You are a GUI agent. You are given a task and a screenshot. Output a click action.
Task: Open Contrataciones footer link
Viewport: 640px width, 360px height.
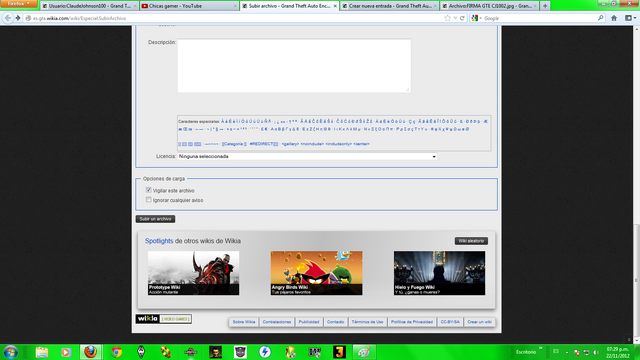coord(277,322)
